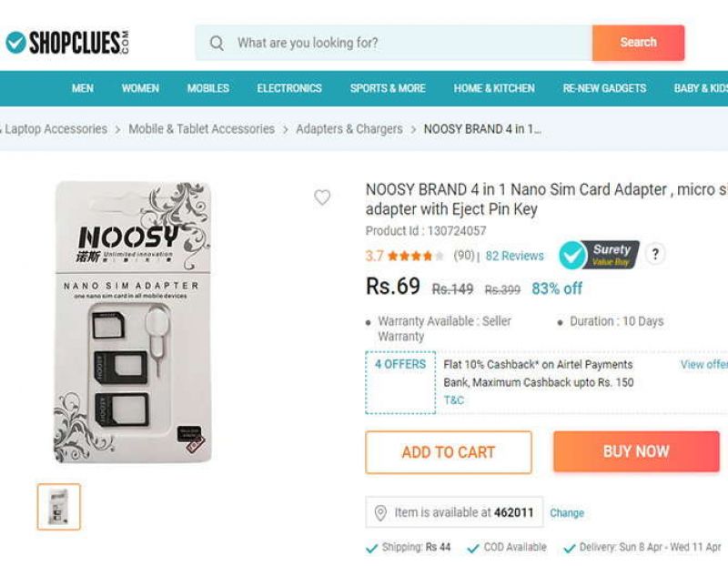728x566 pixels.
Task: Open Sports & More category
Action: [x=388, y=88]
